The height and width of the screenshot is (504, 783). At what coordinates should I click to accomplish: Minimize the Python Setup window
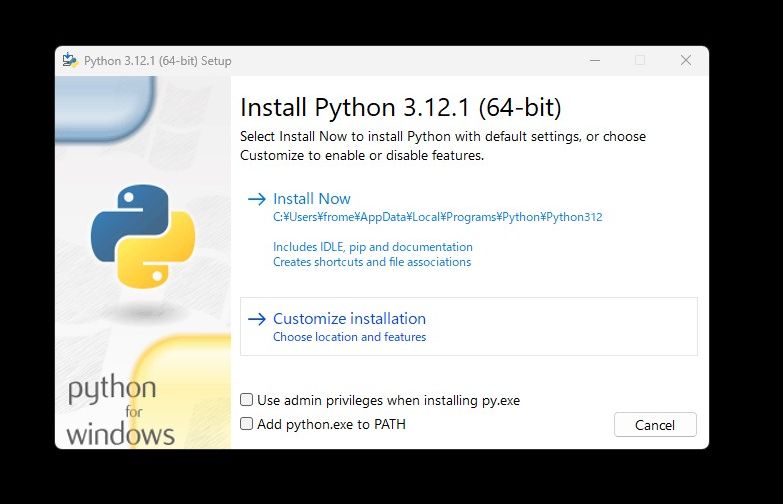(x=594, y=60)
